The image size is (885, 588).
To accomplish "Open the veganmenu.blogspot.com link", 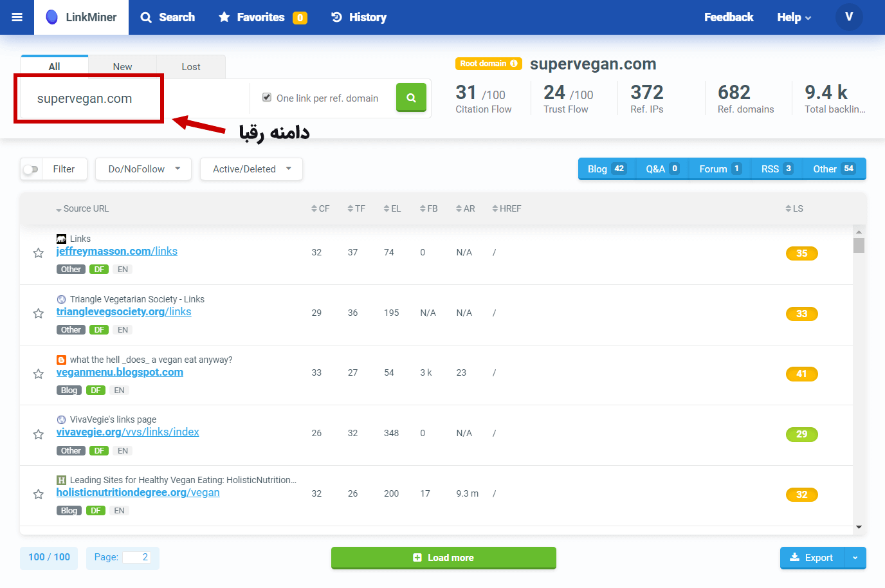I will click(120, 372).
